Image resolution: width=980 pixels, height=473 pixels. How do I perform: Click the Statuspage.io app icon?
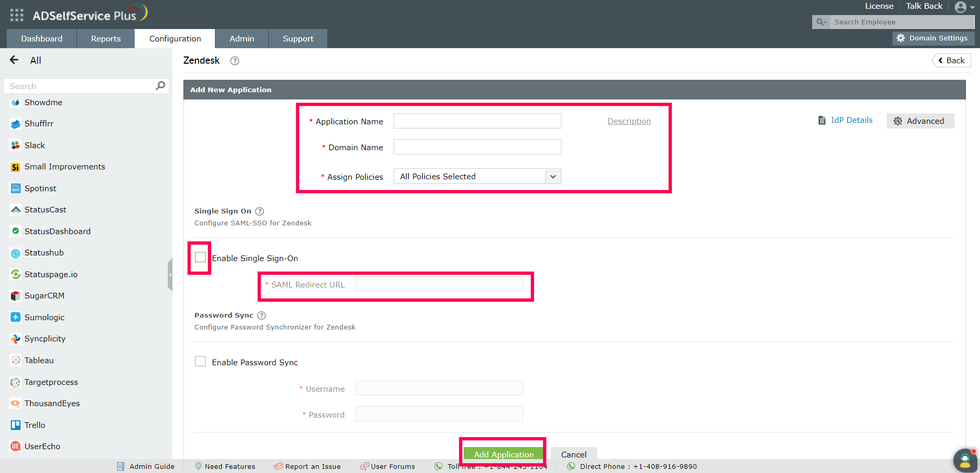tap(16, 275)
